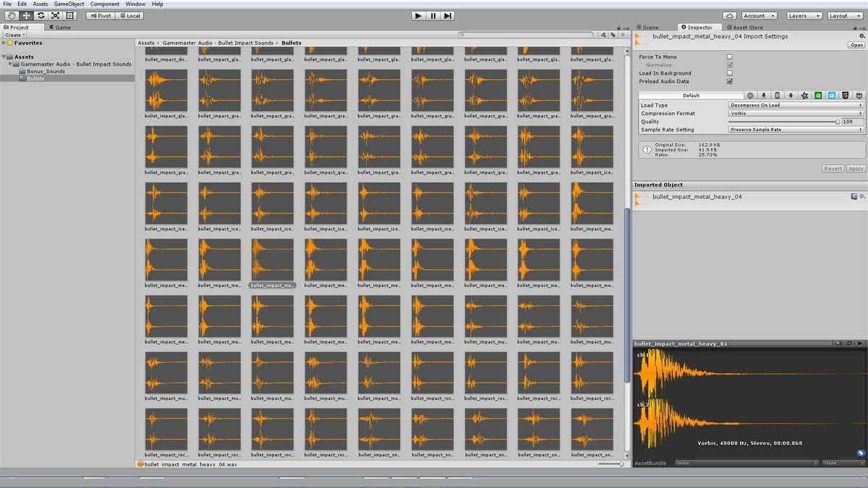868x488 pixels.
Task: Adjust the Quality slider handle
Action: pyautogui.click(x=838, y=121)
